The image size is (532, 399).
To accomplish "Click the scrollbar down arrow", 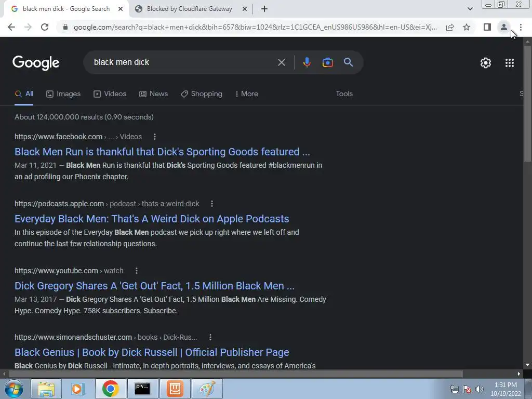I will (527, 365).
